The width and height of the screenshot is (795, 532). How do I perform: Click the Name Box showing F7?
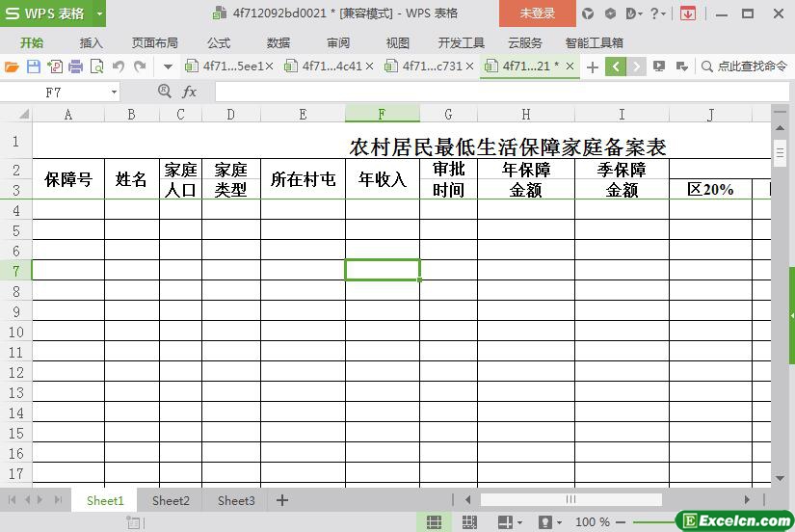point(54,93)
